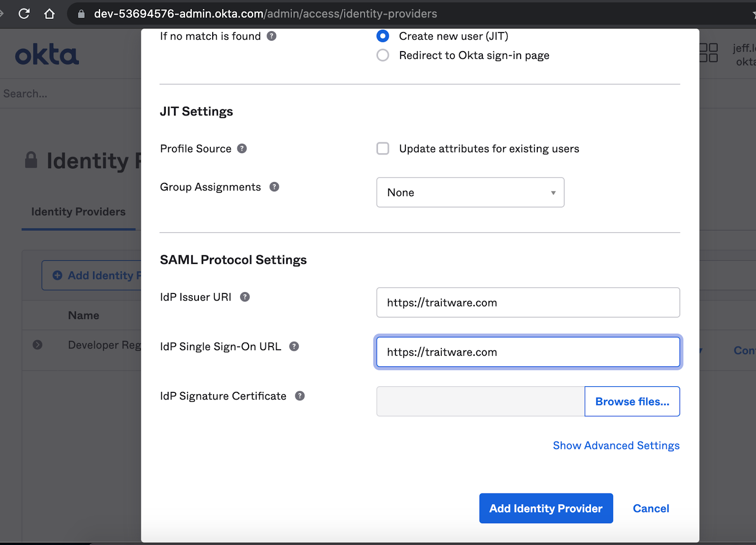This screenshot has width=756, height=545.
Task: Click the 'SAML Protocol Settings' heading
Action: tap(233, 260)
